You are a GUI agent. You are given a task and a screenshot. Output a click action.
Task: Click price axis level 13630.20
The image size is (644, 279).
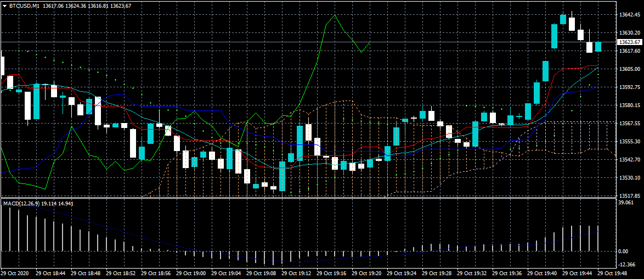click(630, 32)
